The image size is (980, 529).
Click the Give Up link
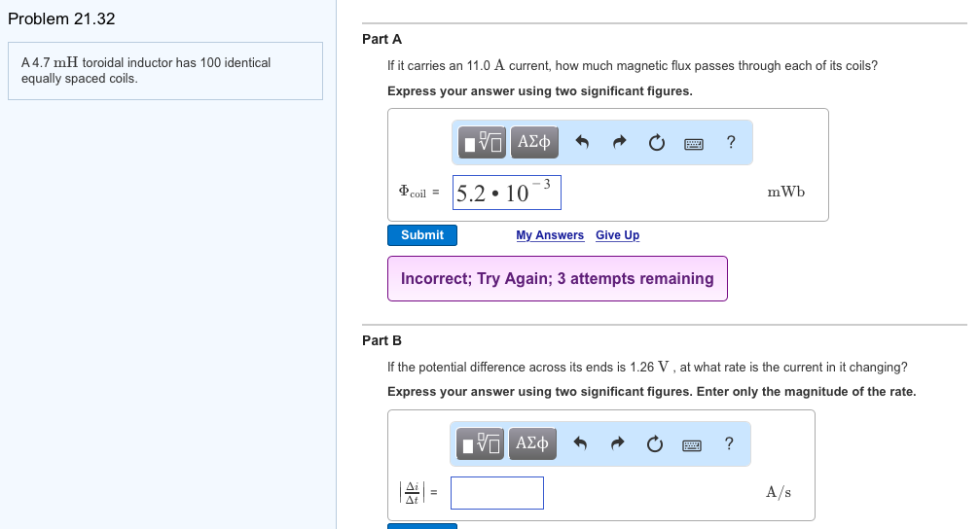(617, 235)
